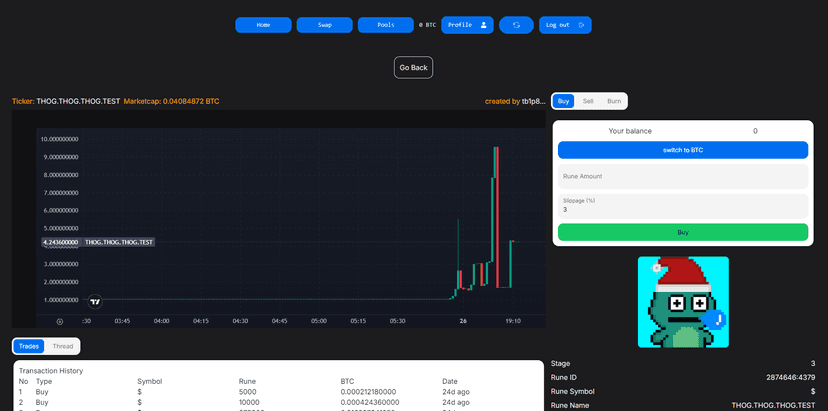Click the creator address tb1p8...
This screenshot has height=411, width=828.
pos(534,101)
